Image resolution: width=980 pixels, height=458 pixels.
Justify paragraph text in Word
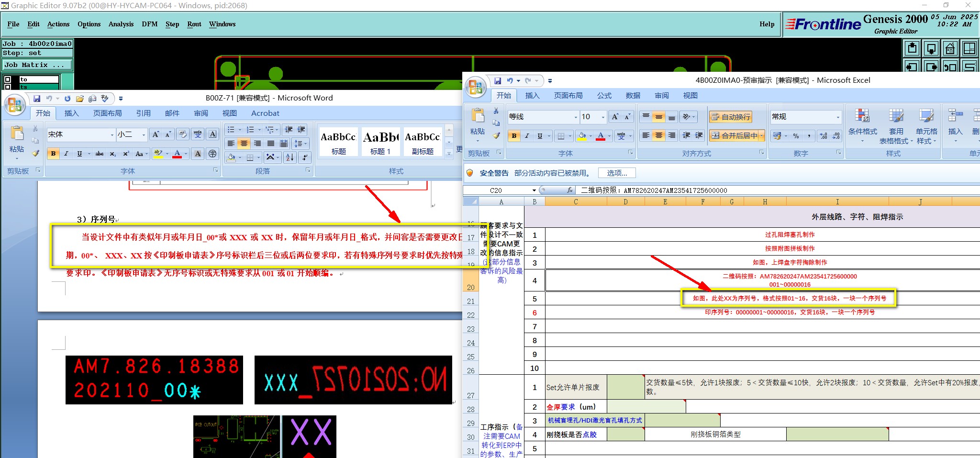271,144
